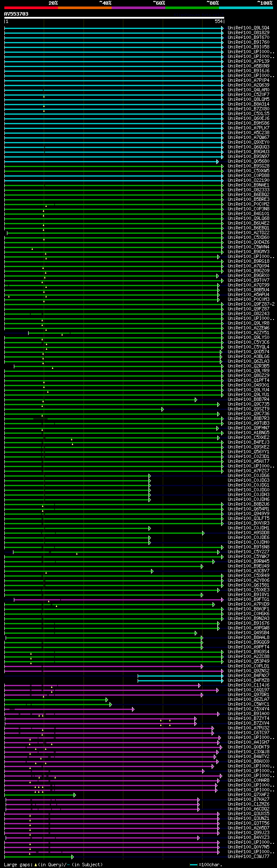Select UniRef100_B4G101 hit
The height and width of the screenshot is (868, 277).
(x=248, y=213)
